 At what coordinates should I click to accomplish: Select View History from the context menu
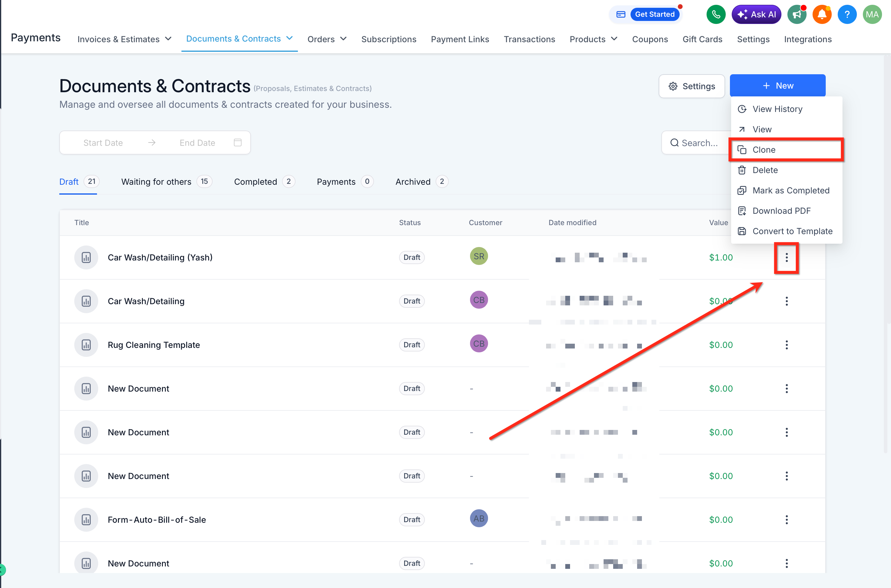click(786, 109)
